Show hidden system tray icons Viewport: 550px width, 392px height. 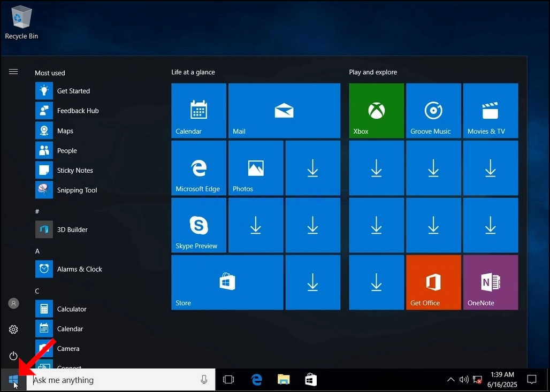pyautogui.click(x=450, y=380)
